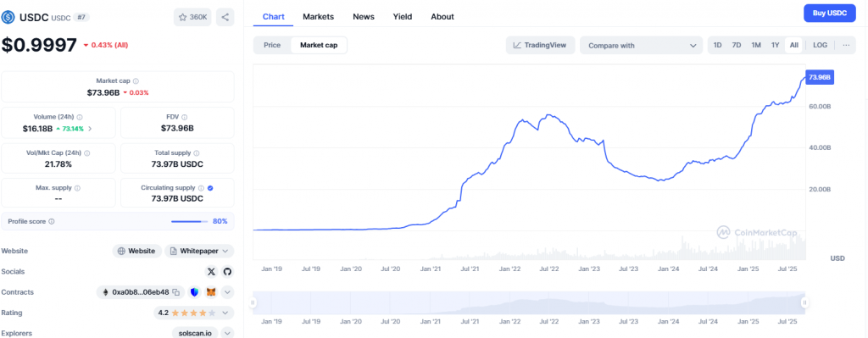Switch chart to Price view
This screenshot has height=338, width=868.
pos(272,46)
